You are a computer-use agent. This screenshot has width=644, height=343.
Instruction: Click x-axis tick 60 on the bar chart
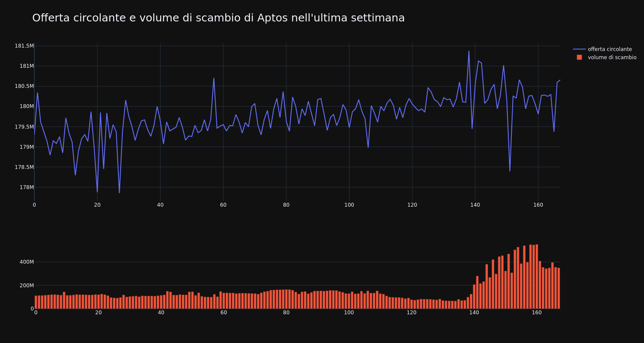pyautogui.click(x=224, y=313)
